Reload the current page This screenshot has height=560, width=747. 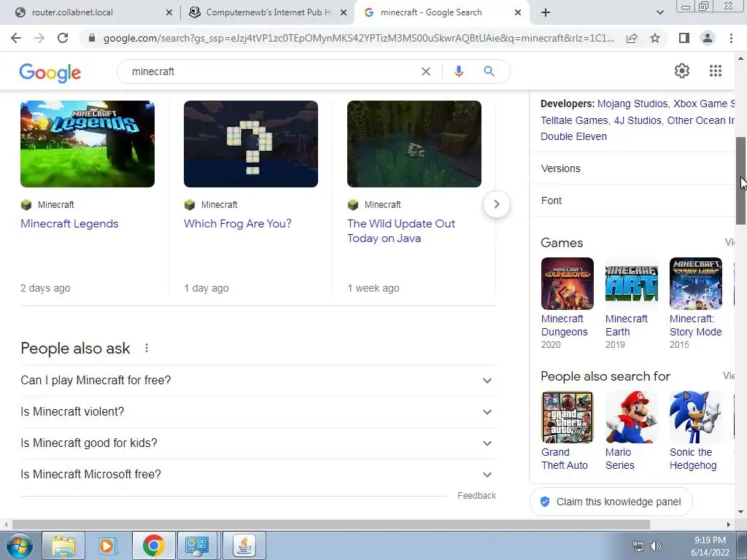pyautogui.click(x=63, y=38)
